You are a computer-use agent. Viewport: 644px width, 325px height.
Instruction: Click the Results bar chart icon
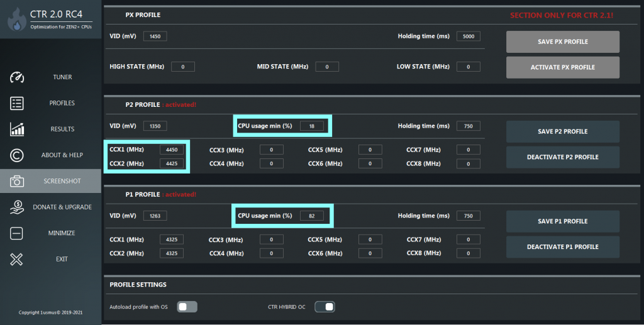[17, 129]
